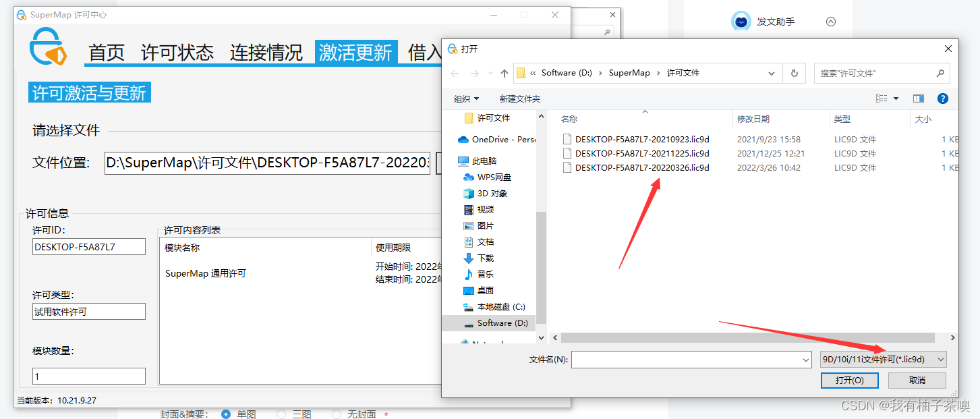This screenshot has height=419, width=980.
Task: Sort files by 类型 column header
Action: point(842,119)
